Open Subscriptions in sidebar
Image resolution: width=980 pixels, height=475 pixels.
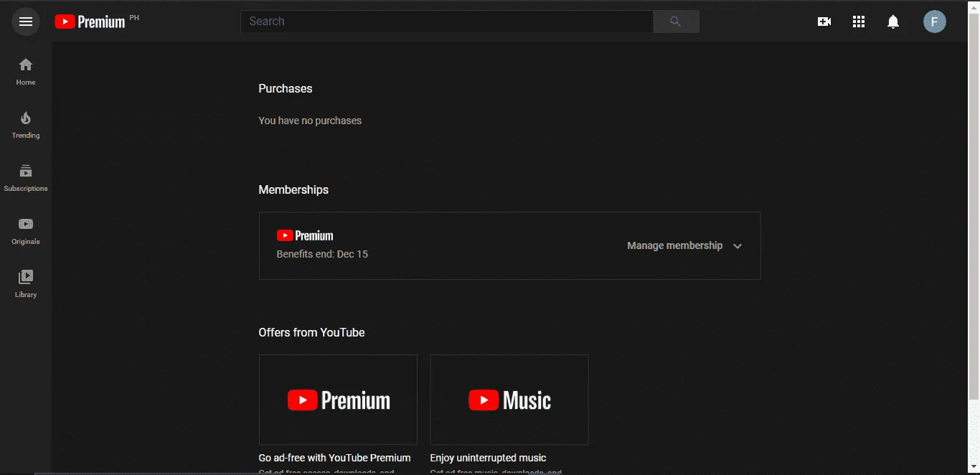point(26,178)
